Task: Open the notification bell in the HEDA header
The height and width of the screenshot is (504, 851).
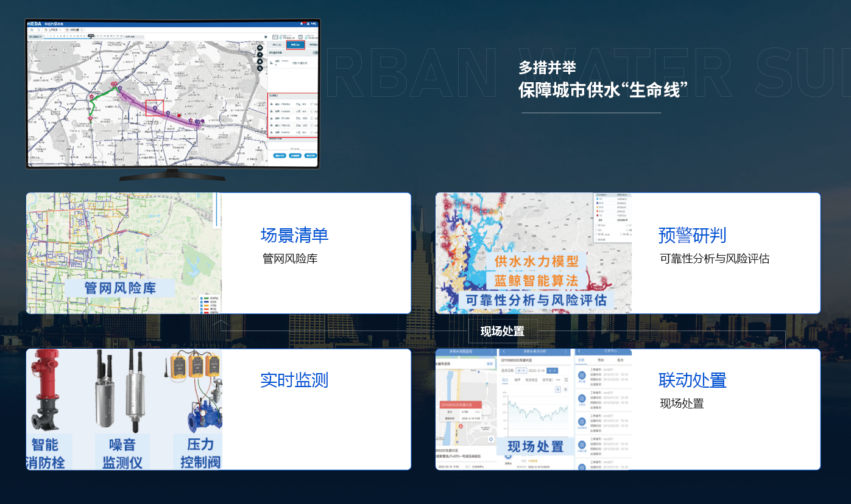Action: [x=302, y=24]
